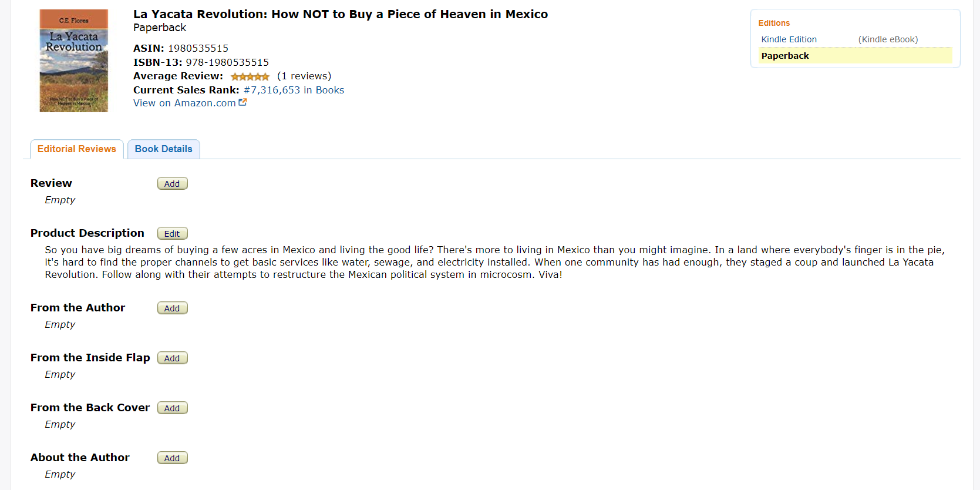Click the book title heading

pos(340,14)
